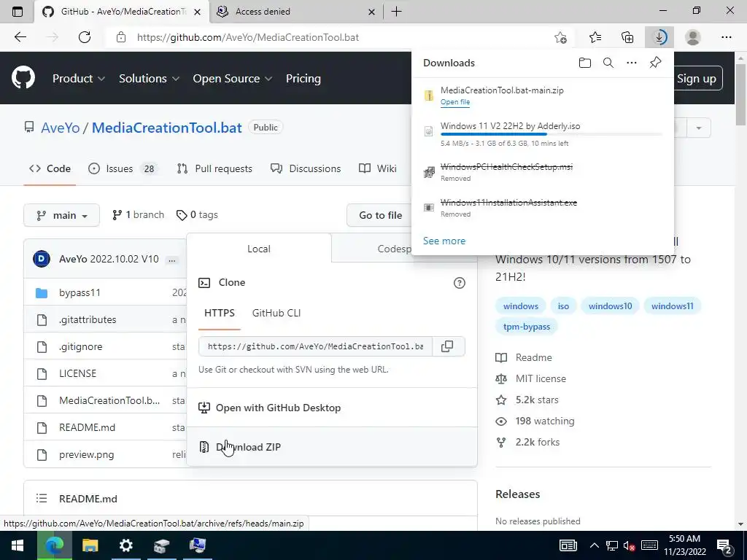Image resolution: width=747 pixels, height=560 pixels.
Task: Open the main branch selector
Action: coord(61,215)
